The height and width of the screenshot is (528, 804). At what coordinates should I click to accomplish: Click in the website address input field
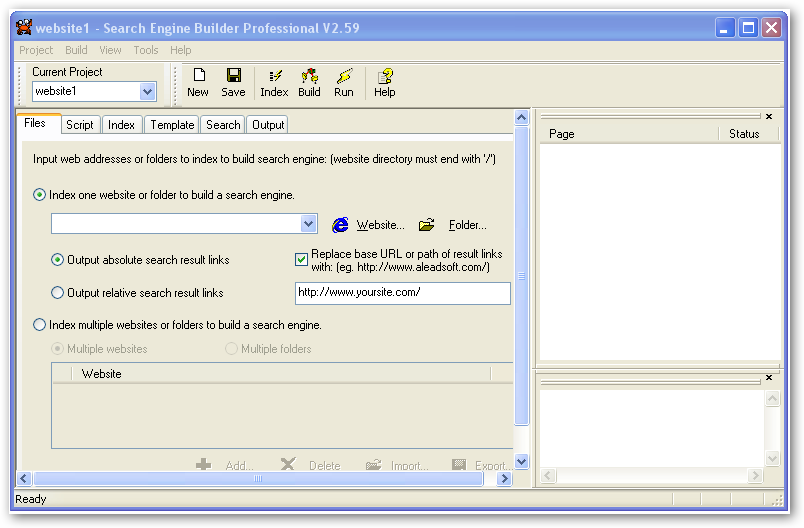[176, 224]
